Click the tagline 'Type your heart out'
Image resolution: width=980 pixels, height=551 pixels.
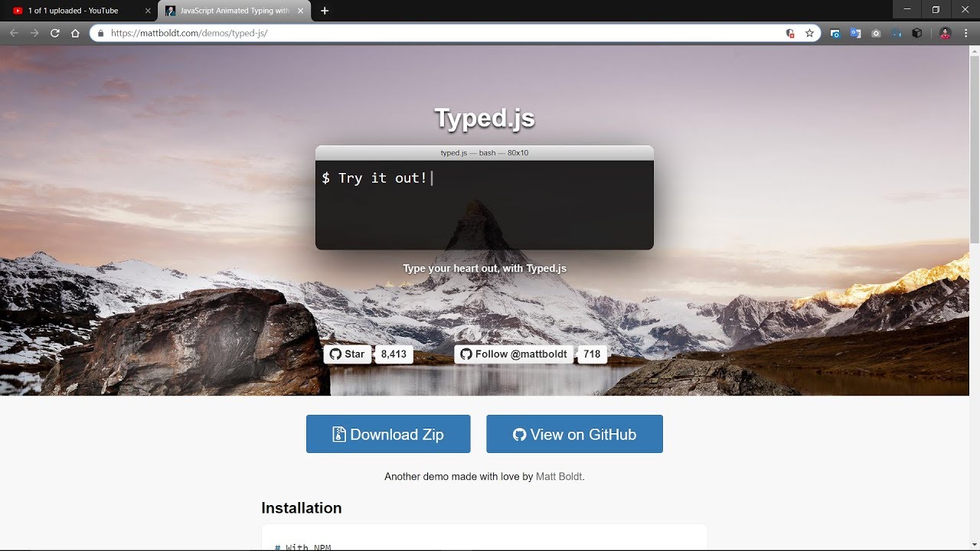pyautogui.click(x=485, y=269)
